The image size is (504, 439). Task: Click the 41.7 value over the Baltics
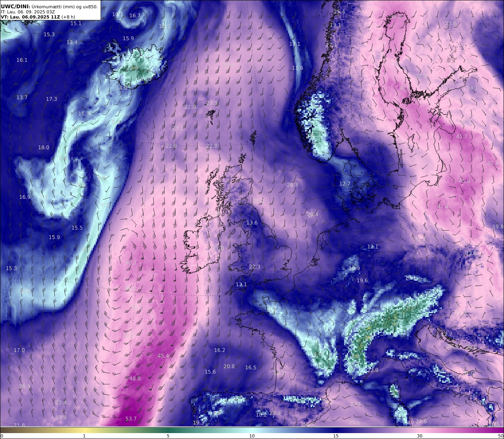pyautogui.click(x=462, y=136)
